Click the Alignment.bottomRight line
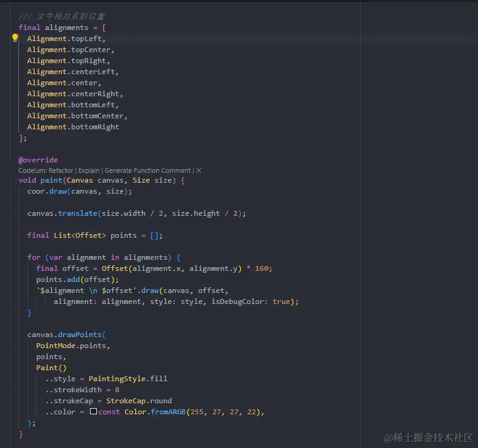Viewport: 478px width, 448px height. point(73,127)
